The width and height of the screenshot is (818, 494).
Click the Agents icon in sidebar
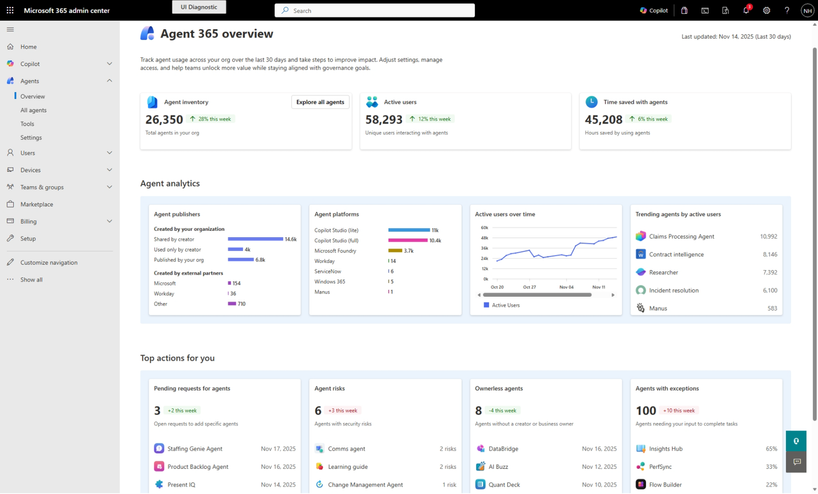(10, 81)
